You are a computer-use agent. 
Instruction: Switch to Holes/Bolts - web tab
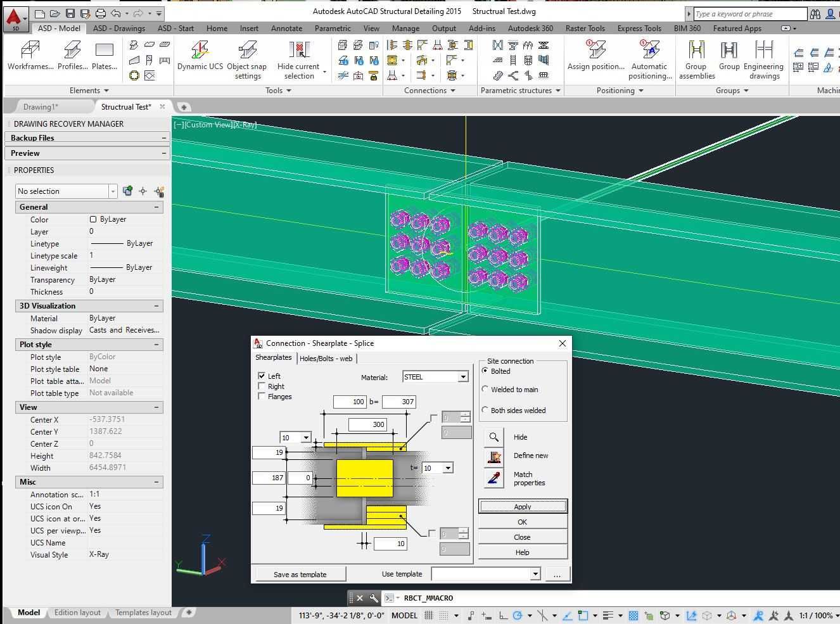326,359
